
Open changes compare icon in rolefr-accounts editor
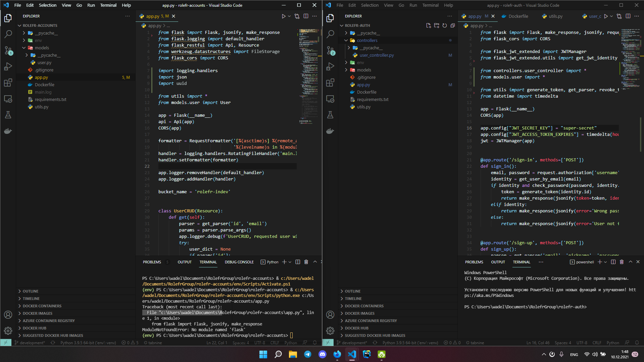click(x=297, y=16)
